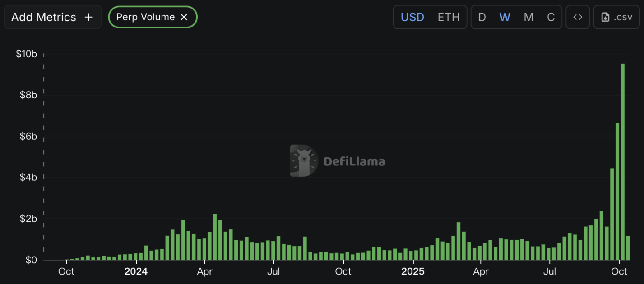Switch denomination to ETH
The image size is (644, 284).
(x=449, y=17)
